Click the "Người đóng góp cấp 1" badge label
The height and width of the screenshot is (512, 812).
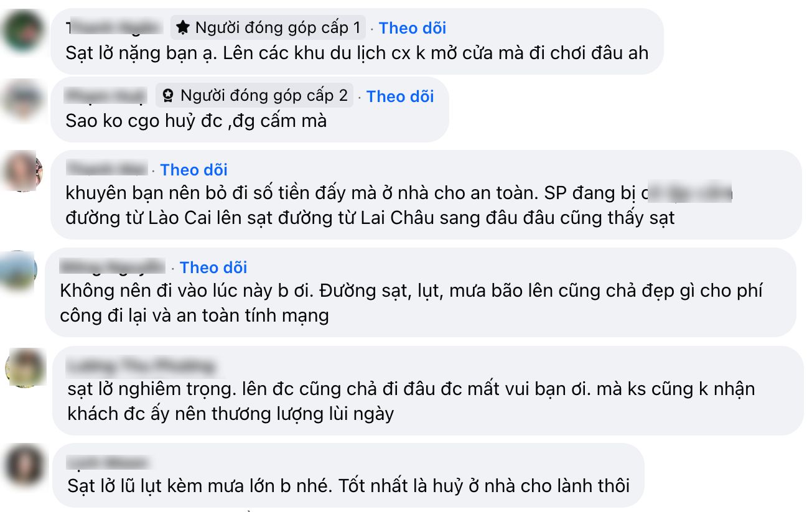tap(278, 28)
